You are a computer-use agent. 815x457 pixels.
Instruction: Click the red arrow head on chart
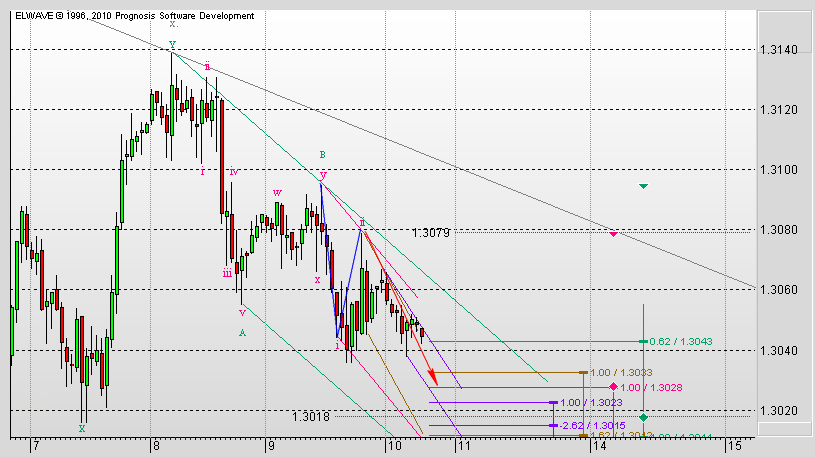(x=433, y=379)
